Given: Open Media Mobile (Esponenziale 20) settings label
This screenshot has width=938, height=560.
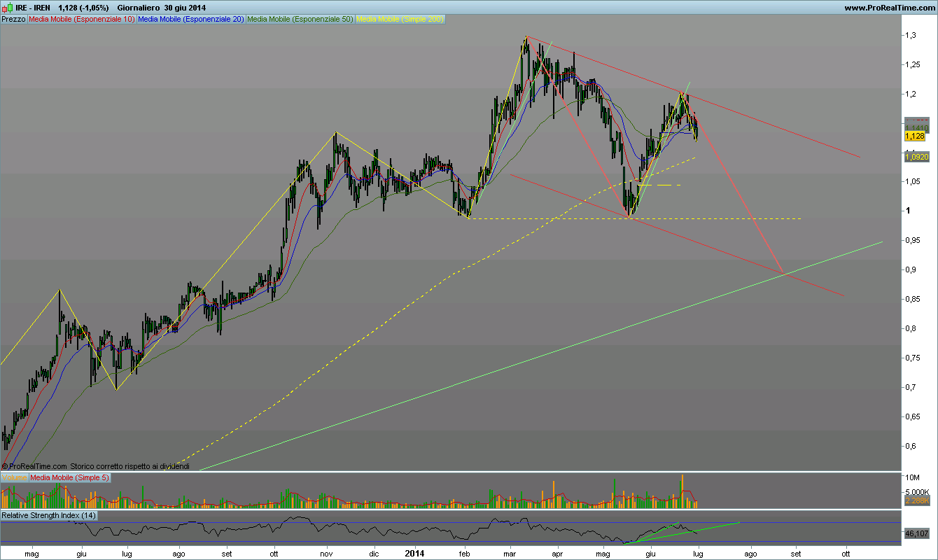Looking at the screenshot, I should coord(191,19).
